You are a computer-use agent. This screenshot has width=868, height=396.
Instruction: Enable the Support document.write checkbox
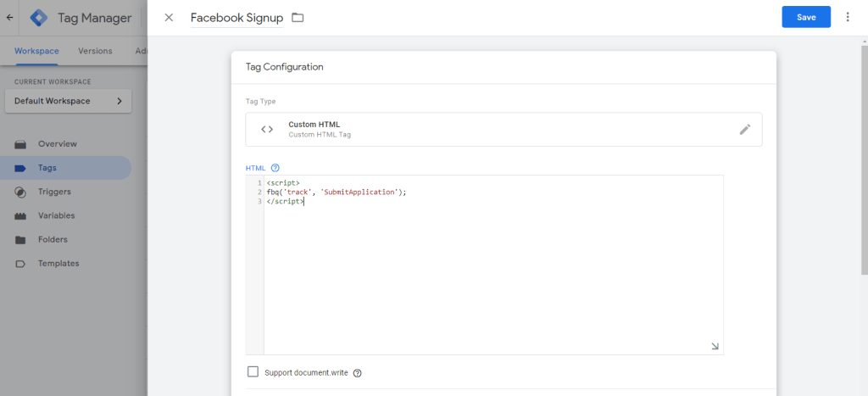(x=253, y=372)
